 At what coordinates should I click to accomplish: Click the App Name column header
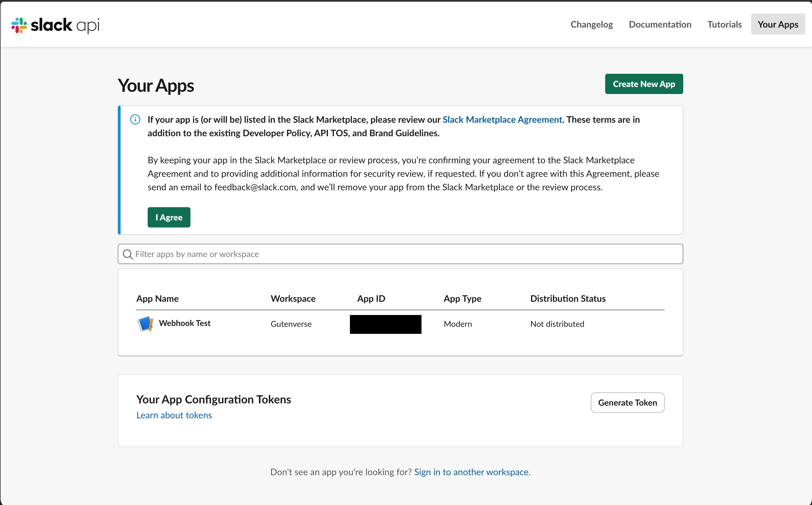click(x=157, y=299)
